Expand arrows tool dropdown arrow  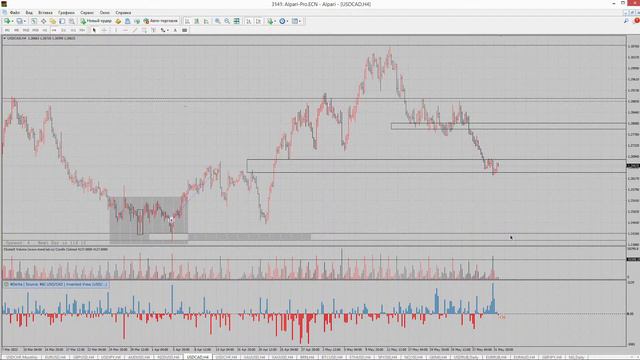[x=167, y=30]
